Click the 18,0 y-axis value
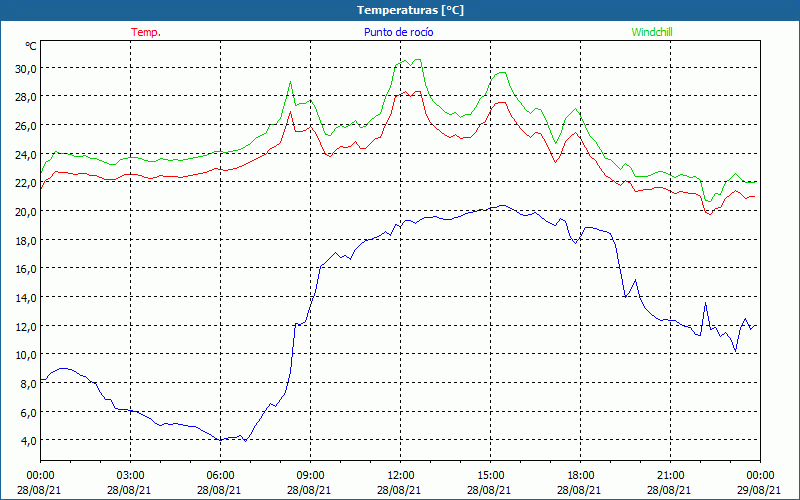800x500 pixels. 26,240
